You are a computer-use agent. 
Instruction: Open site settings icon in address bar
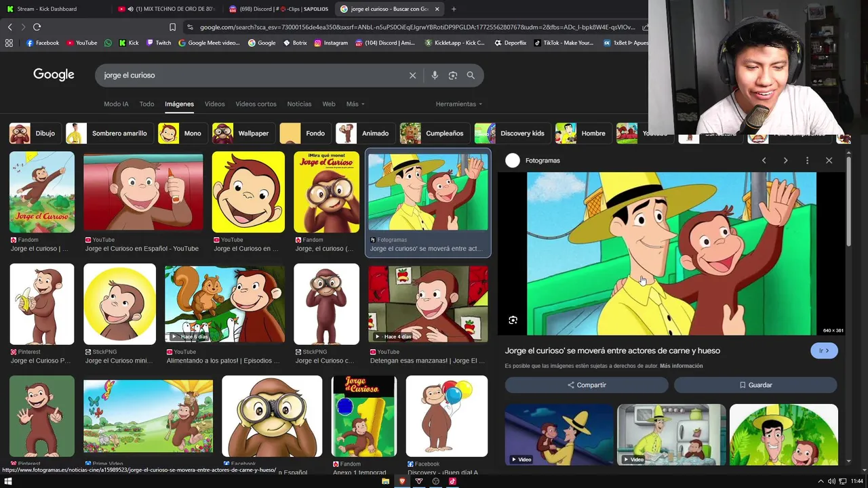pos(191,27)
